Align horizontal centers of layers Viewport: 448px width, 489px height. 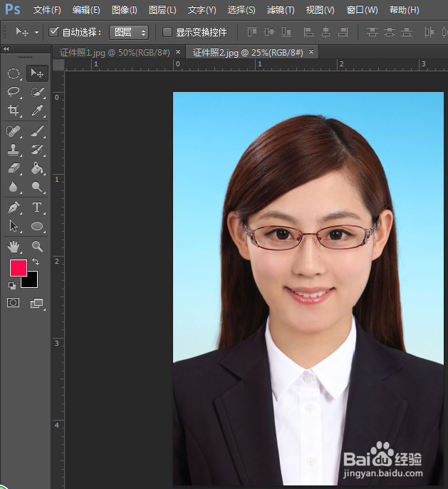tap(326, 32)
